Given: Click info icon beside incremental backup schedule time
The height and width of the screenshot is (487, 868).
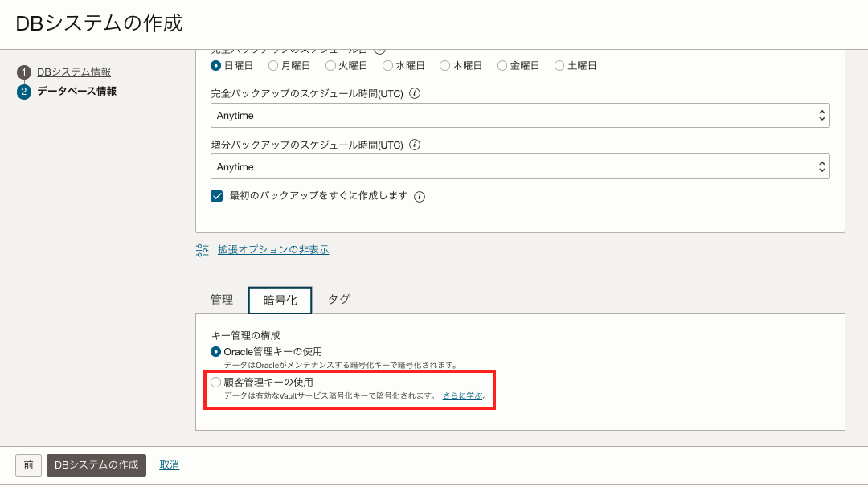Looking at the screenshot, I should (415, 145).
